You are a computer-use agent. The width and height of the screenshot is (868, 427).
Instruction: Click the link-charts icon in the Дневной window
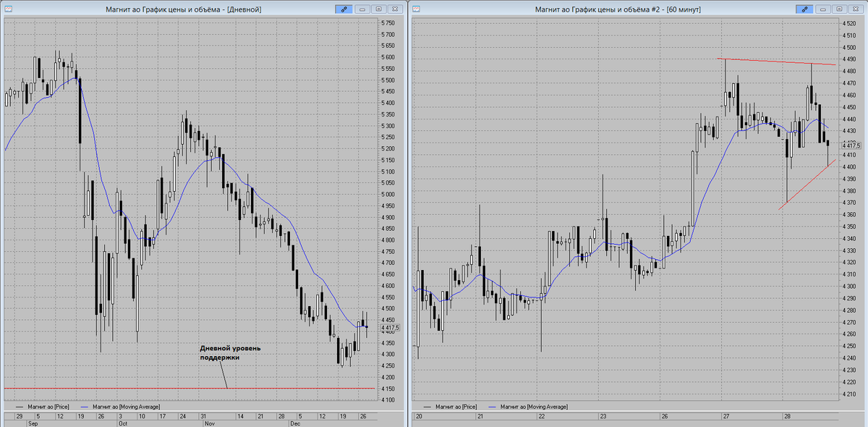pyautogui.click(x=345, y=9)
